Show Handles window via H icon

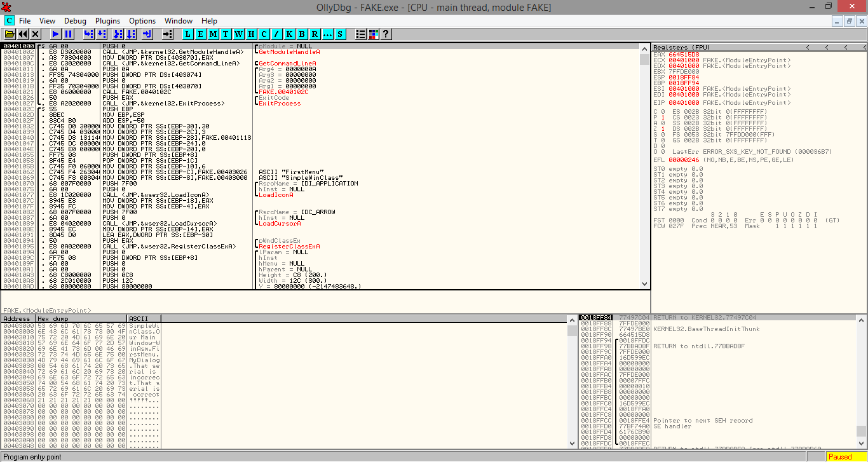252,34
